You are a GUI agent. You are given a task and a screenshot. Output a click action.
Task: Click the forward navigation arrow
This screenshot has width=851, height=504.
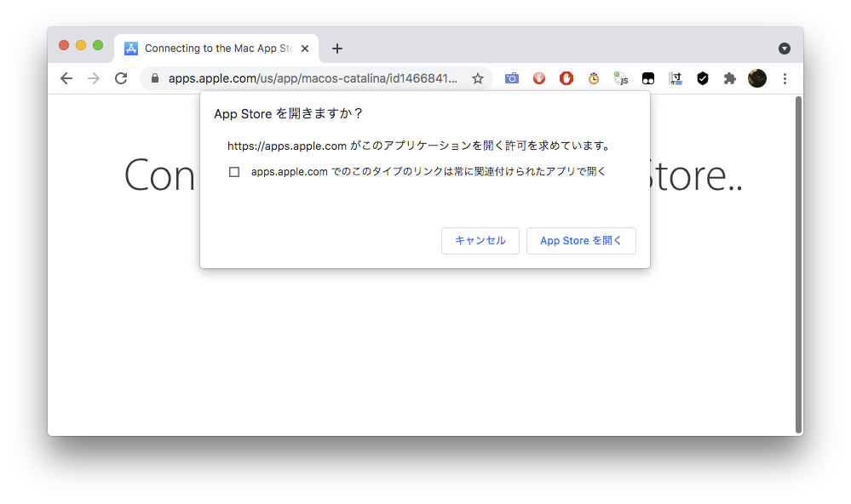(94, 78)
